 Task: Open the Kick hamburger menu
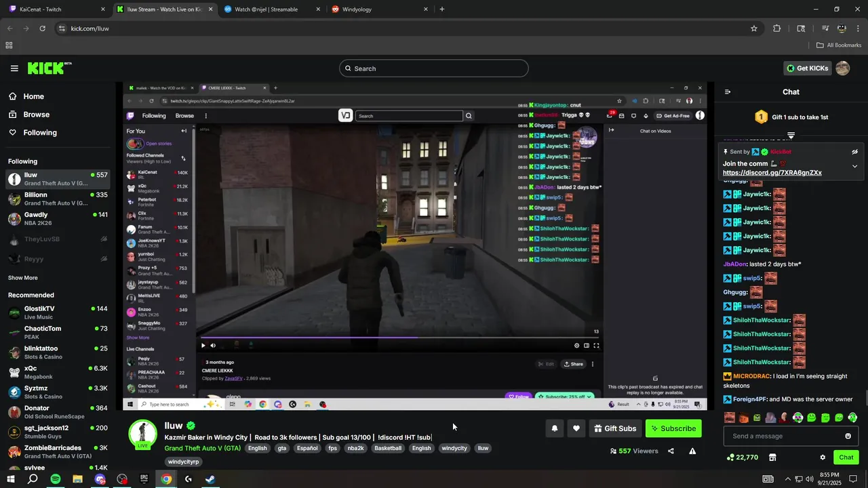[x=14, y=68]
